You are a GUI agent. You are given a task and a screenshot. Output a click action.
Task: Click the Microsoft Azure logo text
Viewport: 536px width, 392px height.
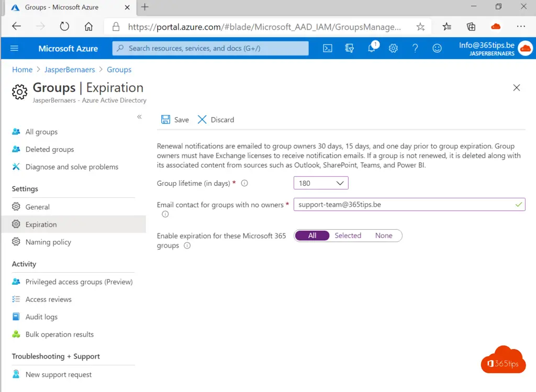point(68,49)
